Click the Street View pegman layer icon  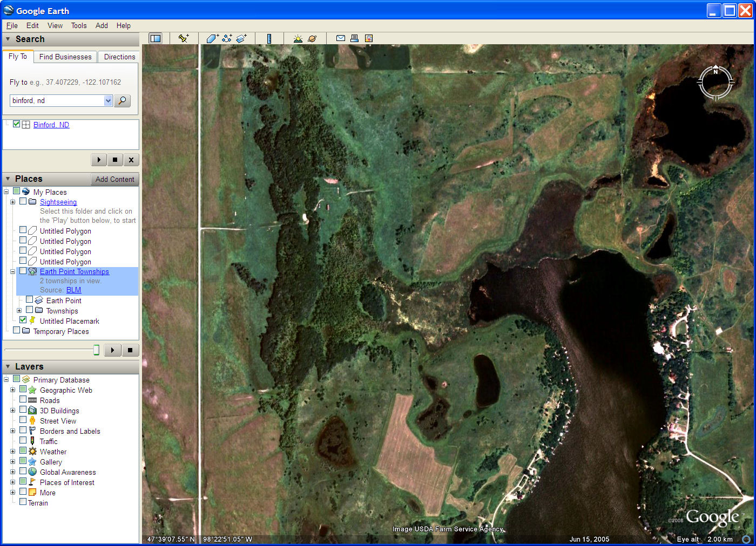click(x=32, y=421)
